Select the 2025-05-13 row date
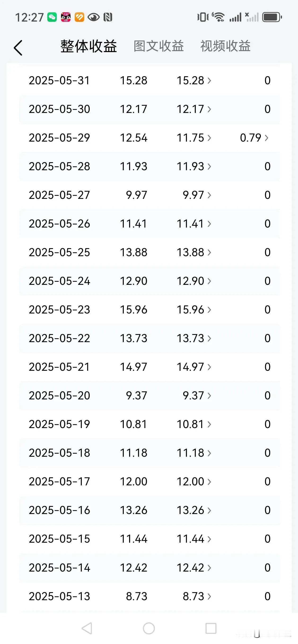The height and width of the screenshot is (644, 298). coord(59,596)
